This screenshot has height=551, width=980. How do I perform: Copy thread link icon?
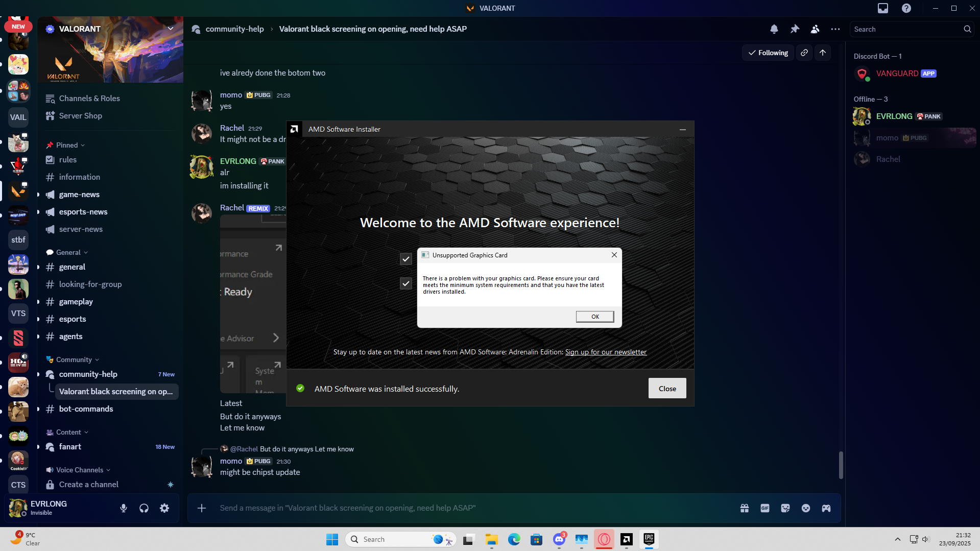click(804, 53)
